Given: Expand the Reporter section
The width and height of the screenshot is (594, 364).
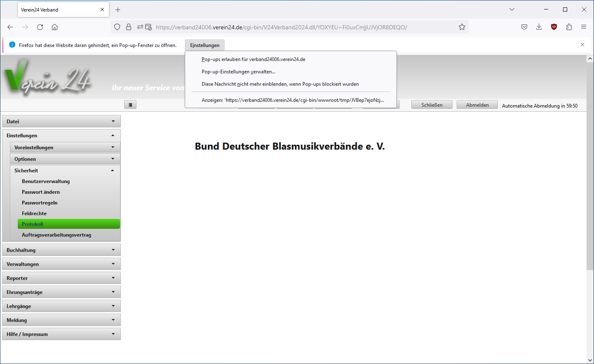Looking at the screenshot, I should (61, 278).
